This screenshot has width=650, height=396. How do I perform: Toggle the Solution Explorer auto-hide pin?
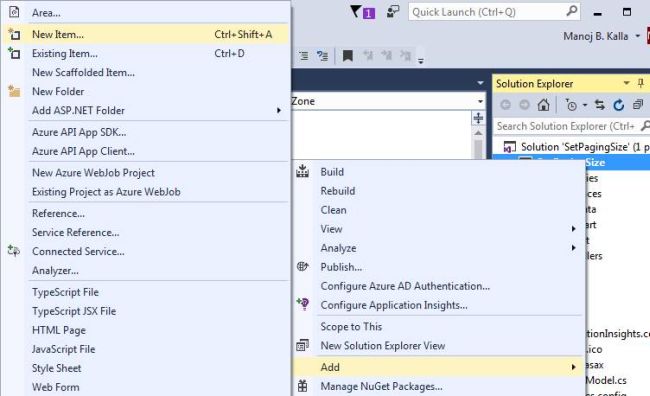click(x=640, y=83)
